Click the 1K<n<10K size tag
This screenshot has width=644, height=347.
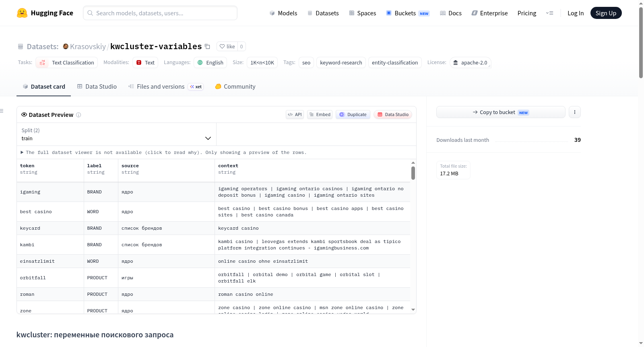point(262,62)
